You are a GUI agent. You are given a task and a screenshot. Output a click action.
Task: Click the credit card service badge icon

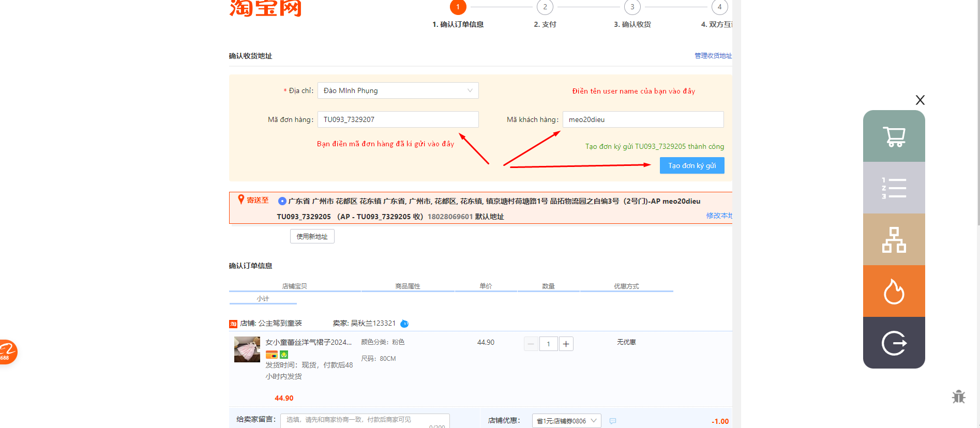[272, 355]
